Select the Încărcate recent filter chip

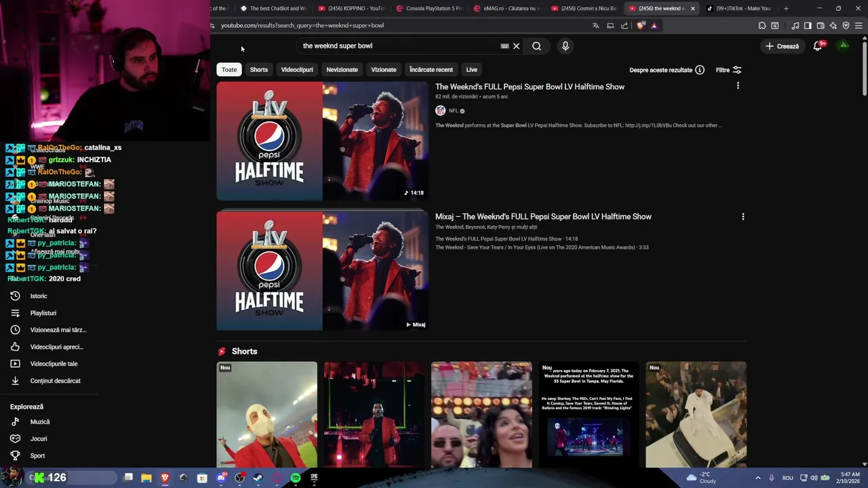pyautogui.click(x=431, y=70)
